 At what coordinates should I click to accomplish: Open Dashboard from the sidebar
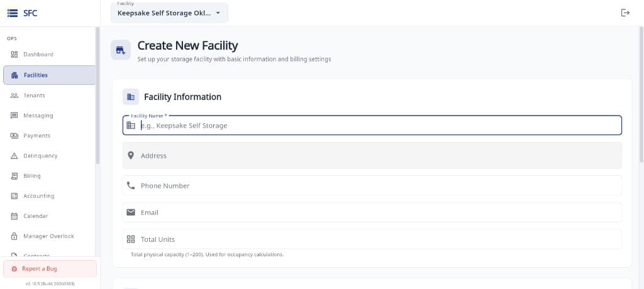click(x=49, y=55)
